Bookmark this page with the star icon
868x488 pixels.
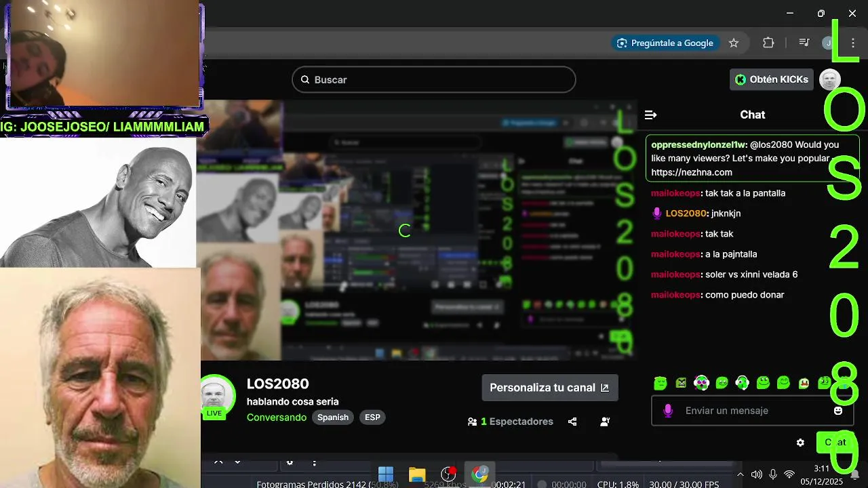click(734, 43)
